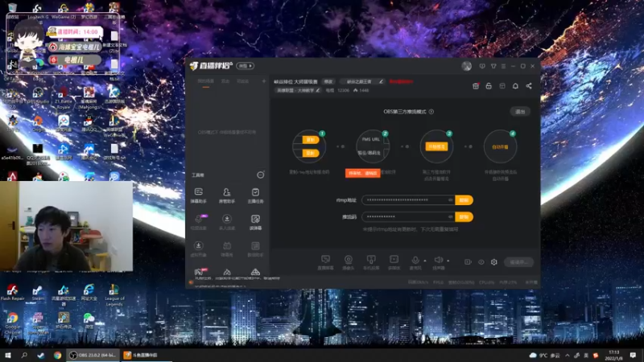Open the hamburger menu in title bar
644x362 pixels.
pos(504,66)
